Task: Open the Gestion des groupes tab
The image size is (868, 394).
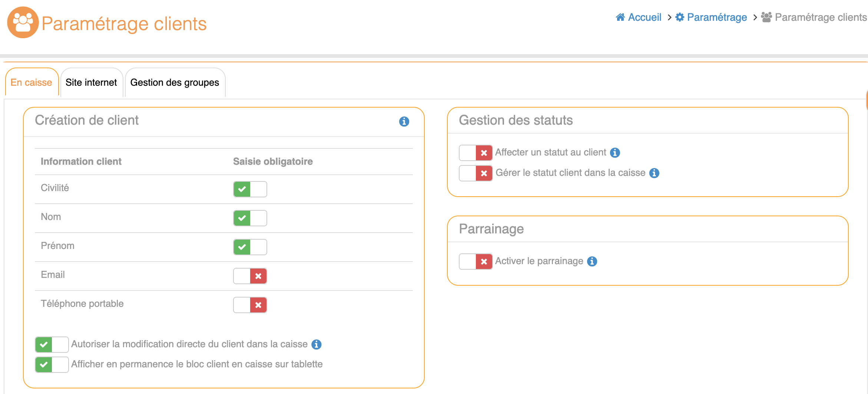Action: click(x=175, y=82)
